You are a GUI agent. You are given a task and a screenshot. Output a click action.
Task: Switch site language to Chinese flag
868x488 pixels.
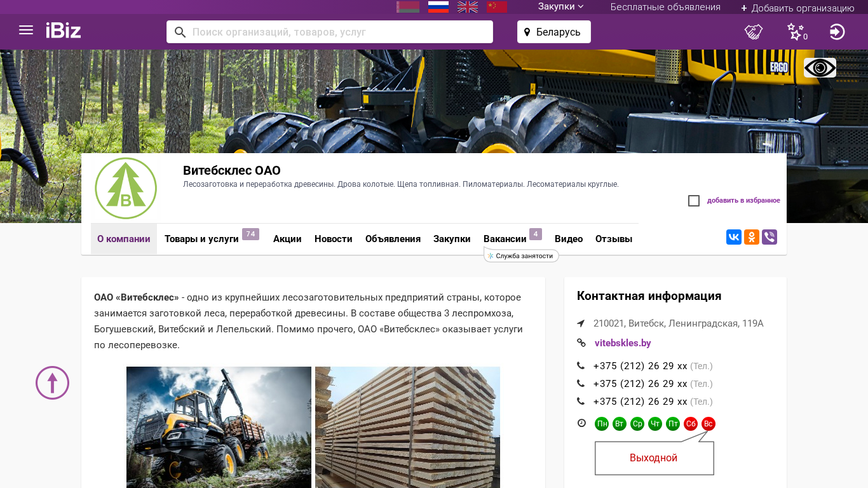tap(497, 7)
